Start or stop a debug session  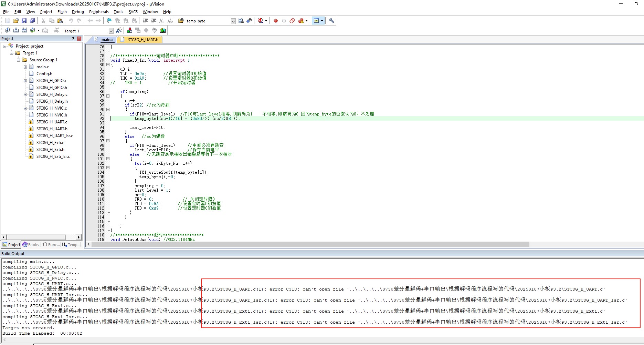tap(261, 21)
